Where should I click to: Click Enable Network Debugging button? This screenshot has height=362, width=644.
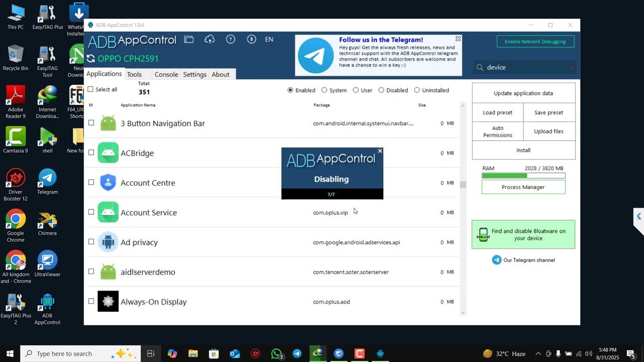click(535, 41)
